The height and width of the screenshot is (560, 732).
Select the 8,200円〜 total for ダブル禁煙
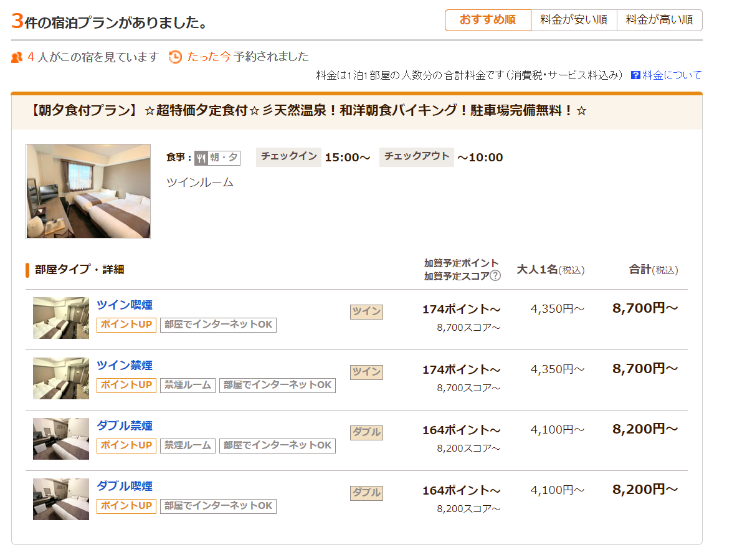click(645, 429)
